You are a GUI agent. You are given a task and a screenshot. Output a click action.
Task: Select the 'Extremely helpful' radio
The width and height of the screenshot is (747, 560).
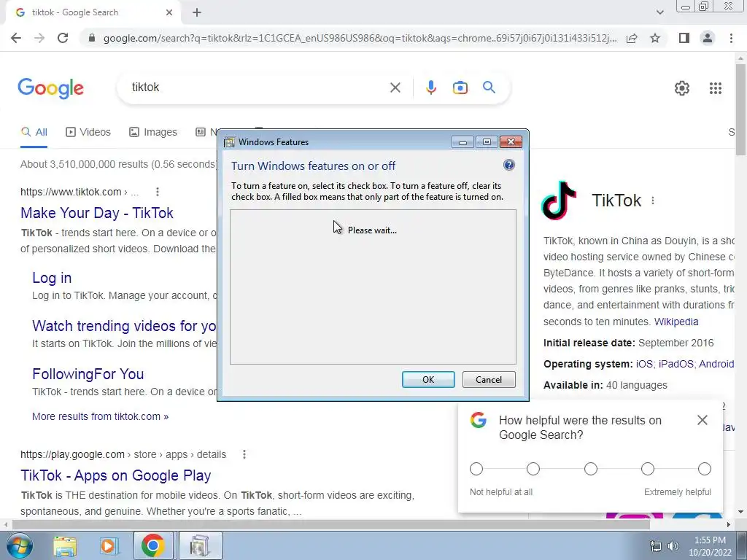[705, 469]
